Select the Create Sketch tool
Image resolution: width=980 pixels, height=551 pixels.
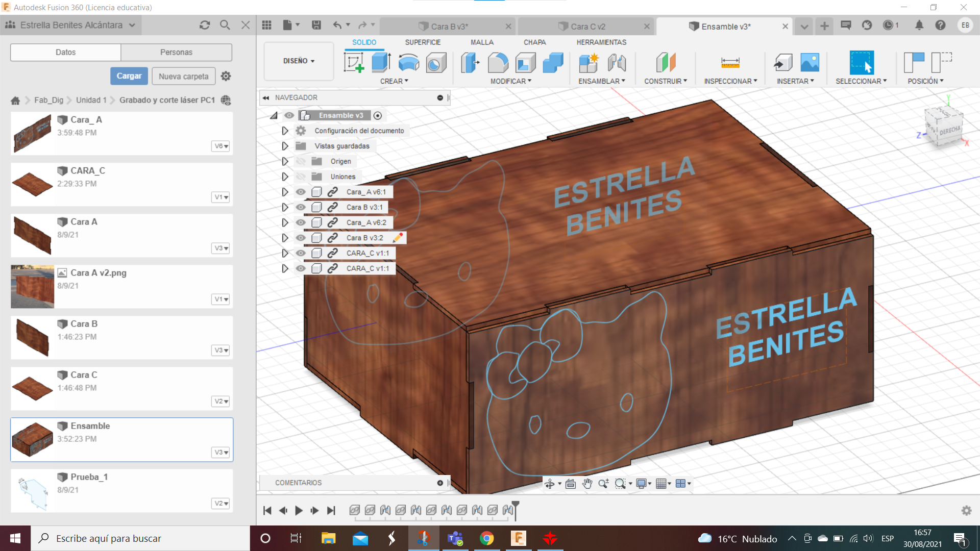(354, 62)
